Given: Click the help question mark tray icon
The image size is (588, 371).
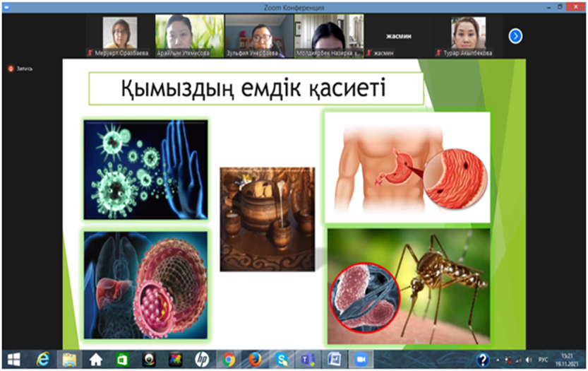Looking at the screenshot, I should 484,359.
